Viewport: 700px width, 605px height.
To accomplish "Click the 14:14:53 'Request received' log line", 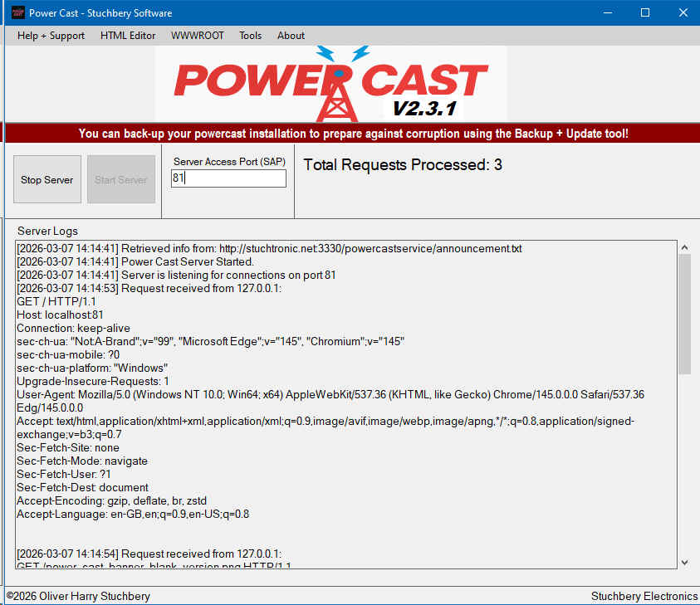I will [x=149, y=288].
